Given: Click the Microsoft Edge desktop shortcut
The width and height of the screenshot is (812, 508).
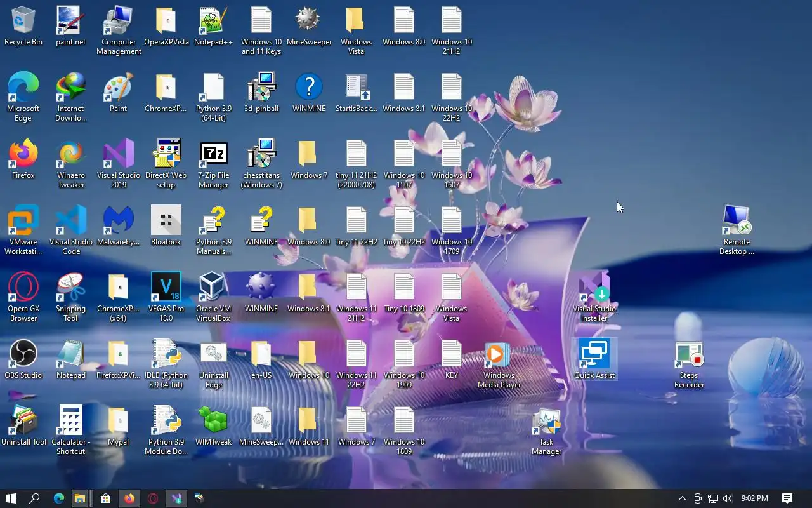Looking at the screenshot, I should coord(23,97).
